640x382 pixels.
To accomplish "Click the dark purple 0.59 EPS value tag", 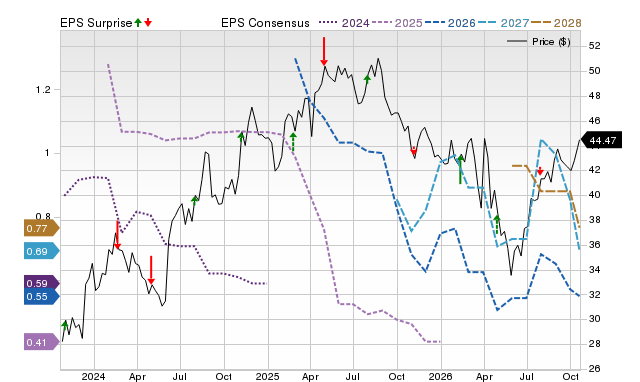I will pyautogui.click(x=42, y=283).
